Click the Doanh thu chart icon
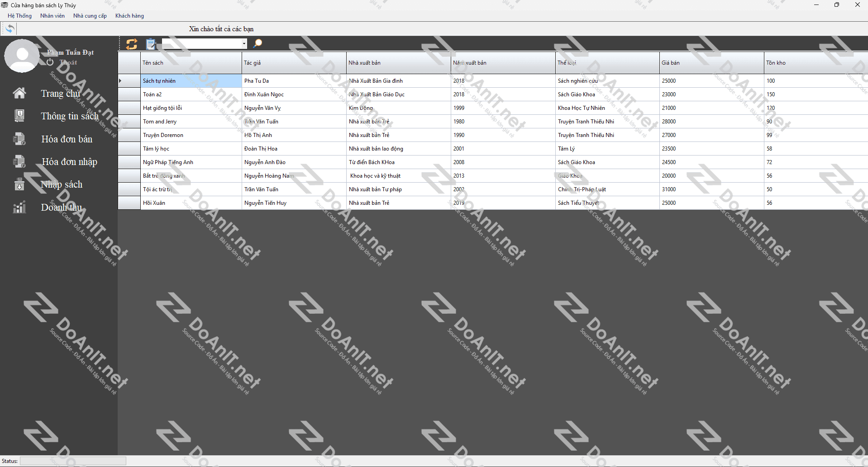 19,207
